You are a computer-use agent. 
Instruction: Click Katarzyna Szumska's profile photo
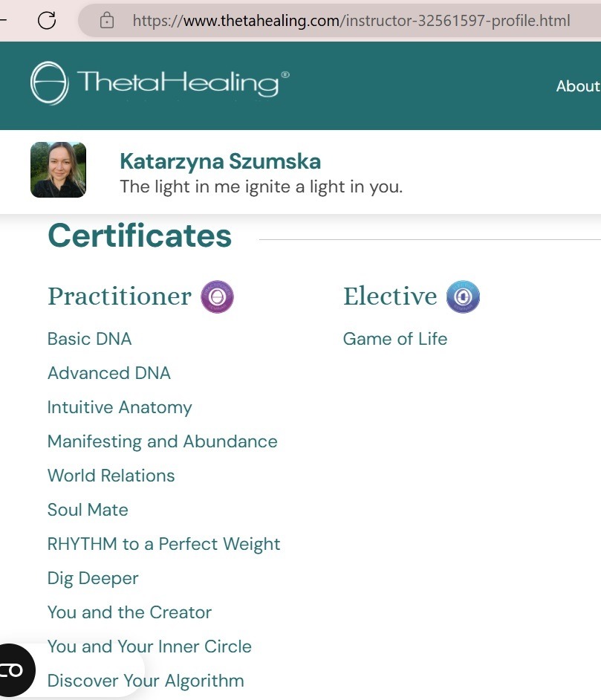coord(59,169)
